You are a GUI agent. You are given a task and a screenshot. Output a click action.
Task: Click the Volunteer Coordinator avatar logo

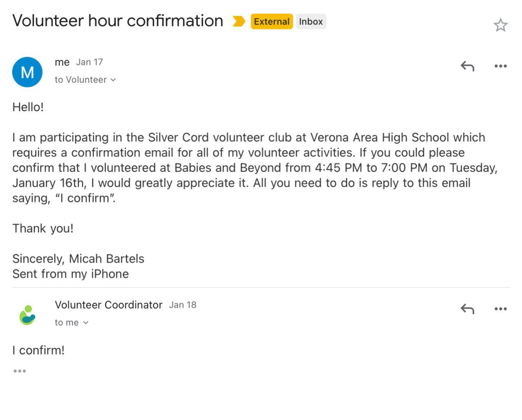[x=27, y=315]
